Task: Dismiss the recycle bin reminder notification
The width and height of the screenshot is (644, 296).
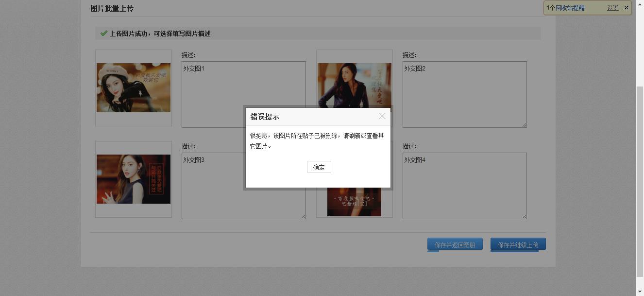Action: pos(627,7)
